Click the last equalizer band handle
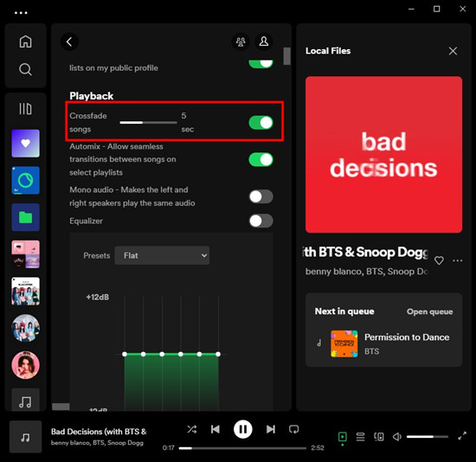 pos(218,354)
